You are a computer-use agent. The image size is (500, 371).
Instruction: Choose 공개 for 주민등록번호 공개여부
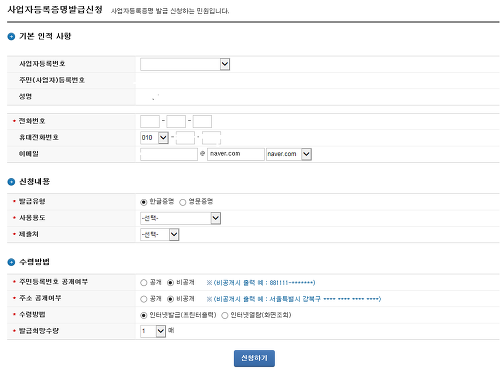(144, 283)
